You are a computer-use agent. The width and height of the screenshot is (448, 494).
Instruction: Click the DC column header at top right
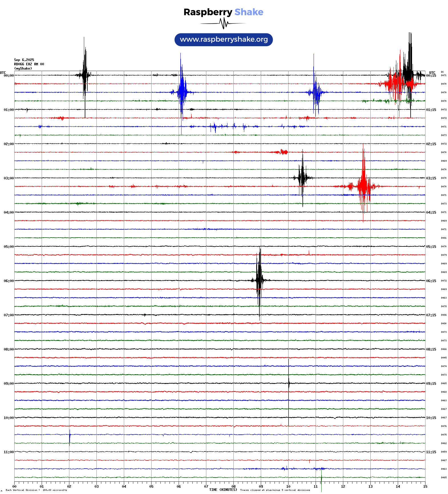[x=442, y=72]
